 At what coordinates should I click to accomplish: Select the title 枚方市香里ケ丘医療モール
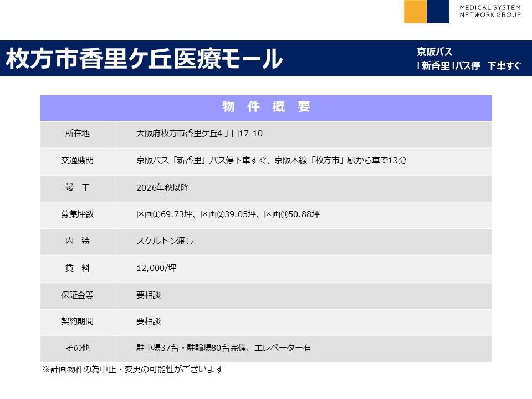click(x=144, y=59)
